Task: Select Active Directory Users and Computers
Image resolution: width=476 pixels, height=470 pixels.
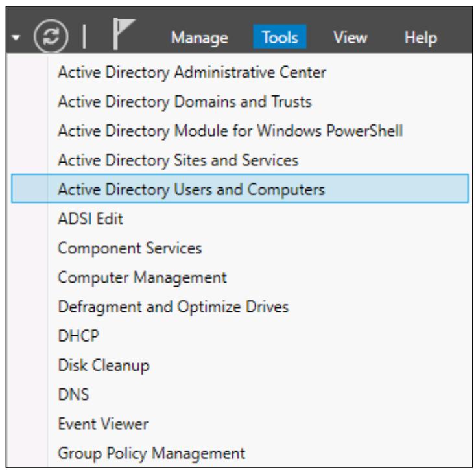Action: [x=240, y=188]
